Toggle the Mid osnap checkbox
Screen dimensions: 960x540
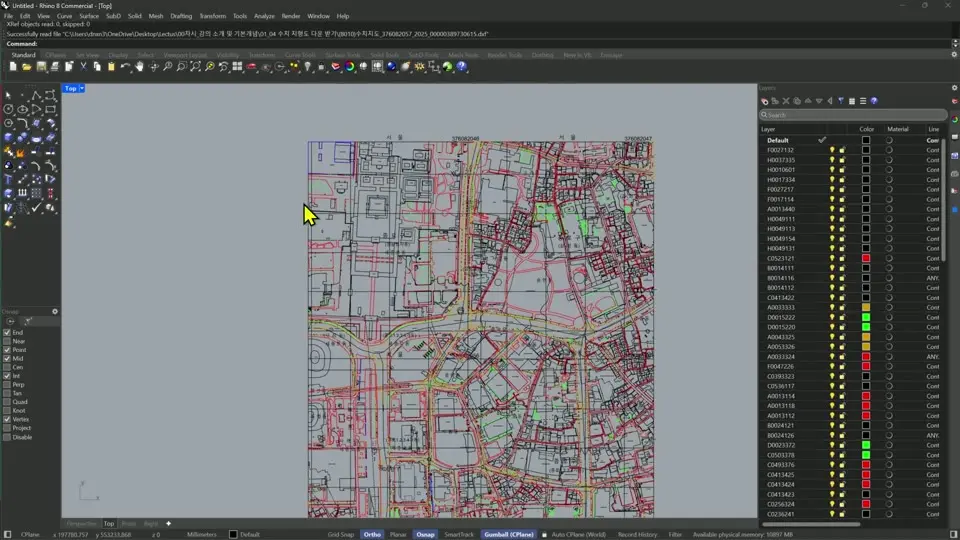pyautogui.click(x=7, y=359)
